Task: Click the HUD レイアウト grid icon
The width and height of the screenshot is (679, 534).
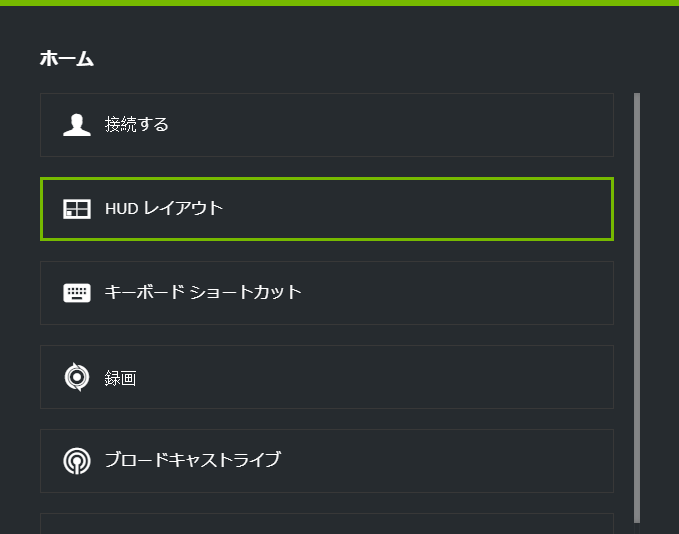Action: click(77, 209)
